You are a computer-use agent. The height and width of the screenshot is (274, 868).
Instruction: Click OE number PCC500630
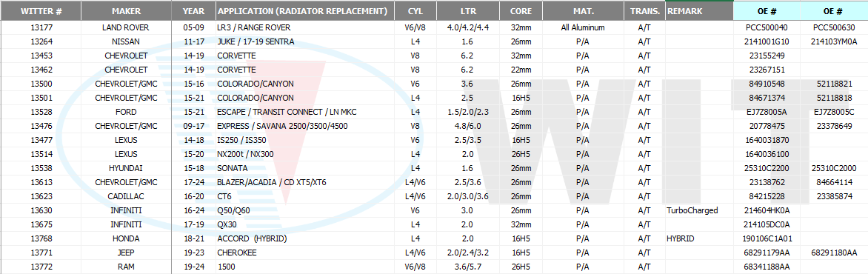834,27
